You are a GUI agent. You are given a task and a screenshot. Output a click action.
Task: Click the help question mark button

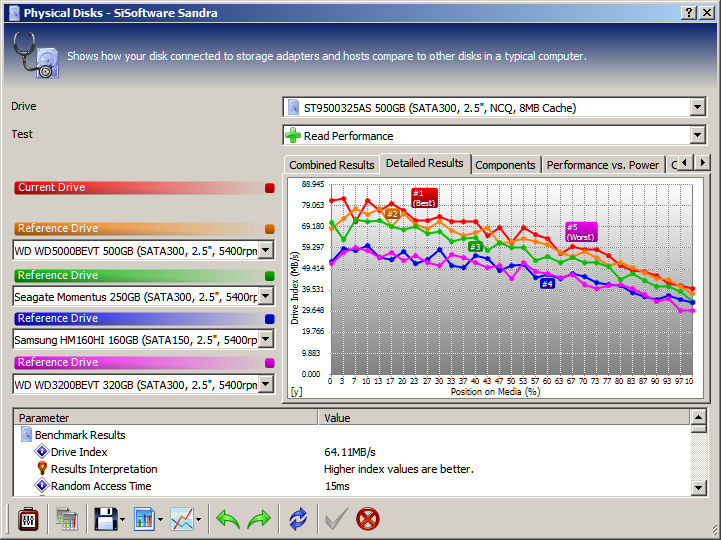click(x=688, y=12)
